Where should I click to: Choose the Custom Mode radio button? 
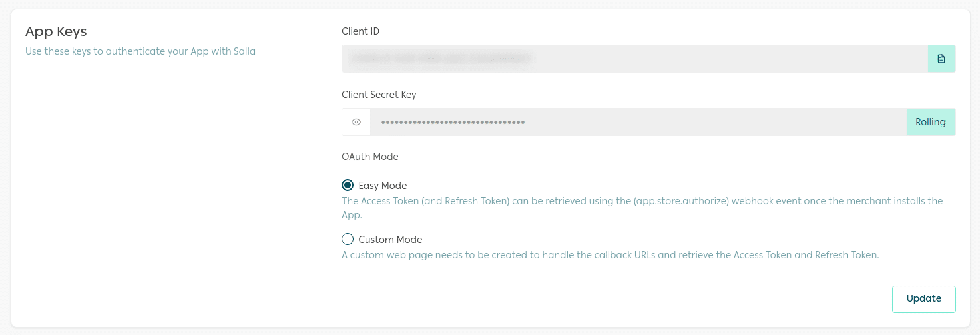click(348, 240)
